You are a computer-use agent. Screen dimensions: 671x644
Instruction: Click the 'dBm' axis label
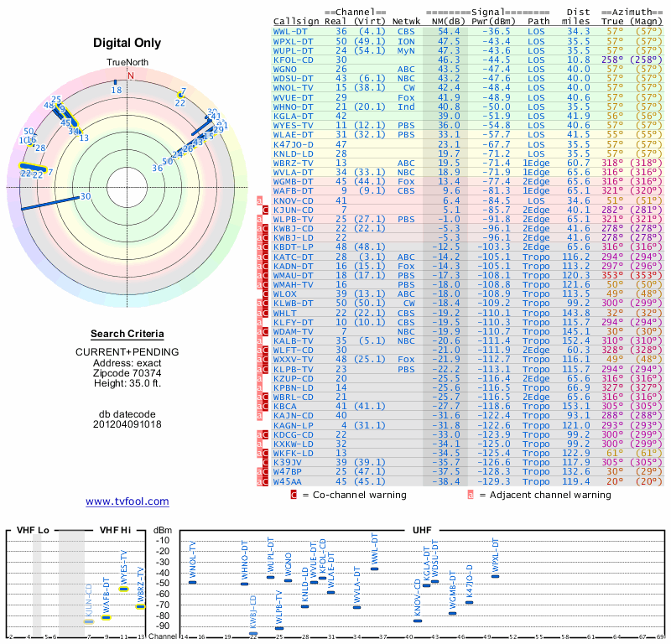(x=163, y=530)
